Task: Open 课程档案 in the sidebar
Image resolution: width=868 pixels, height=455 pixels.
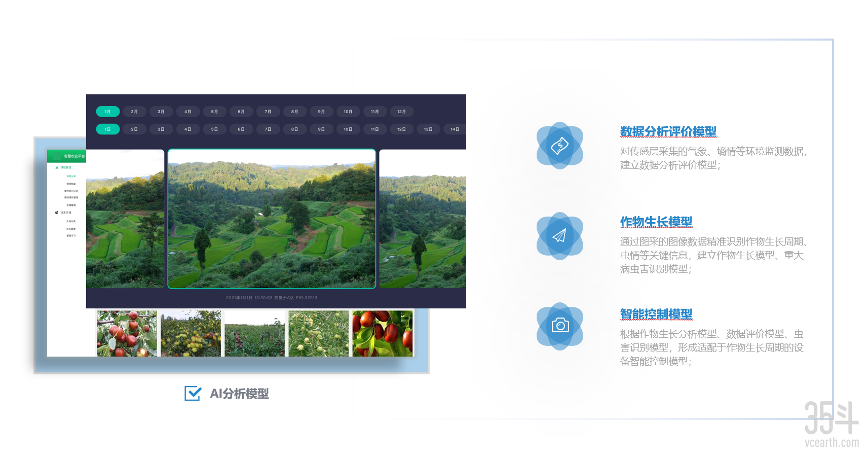Action: (x=71, y=184)
